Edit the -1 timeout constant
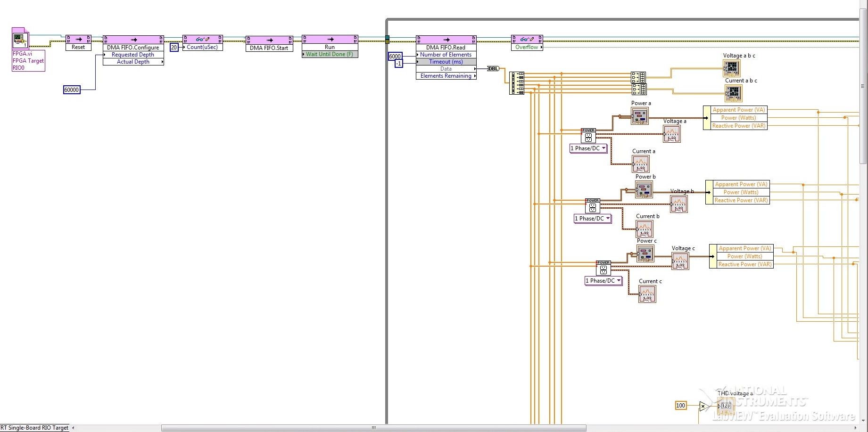The width and height of the screenshot is (868, 432). pyautogui.click(x=399, y=64)
